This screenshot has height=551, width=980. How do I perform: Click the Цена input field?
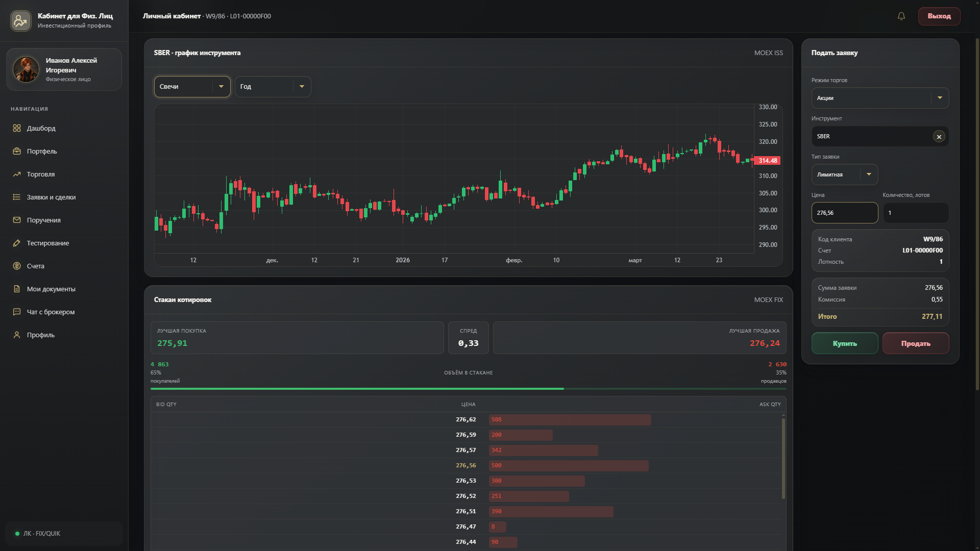pyautogui.click(x=845, y=213)
